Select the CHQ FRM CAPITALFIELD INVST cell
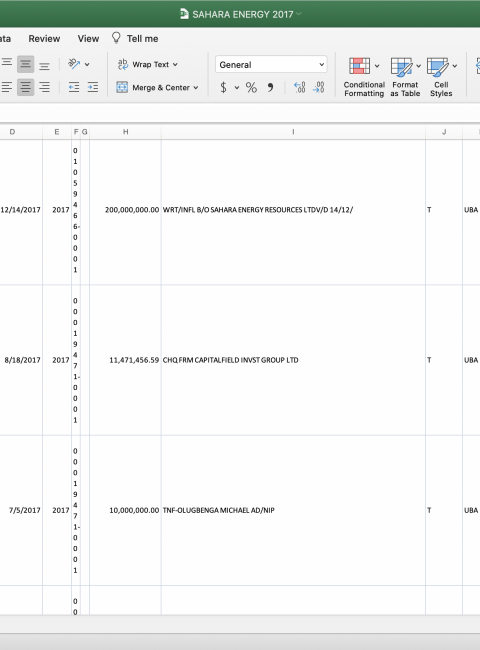This screenshot has height=650, width=480. coord(293,360)
